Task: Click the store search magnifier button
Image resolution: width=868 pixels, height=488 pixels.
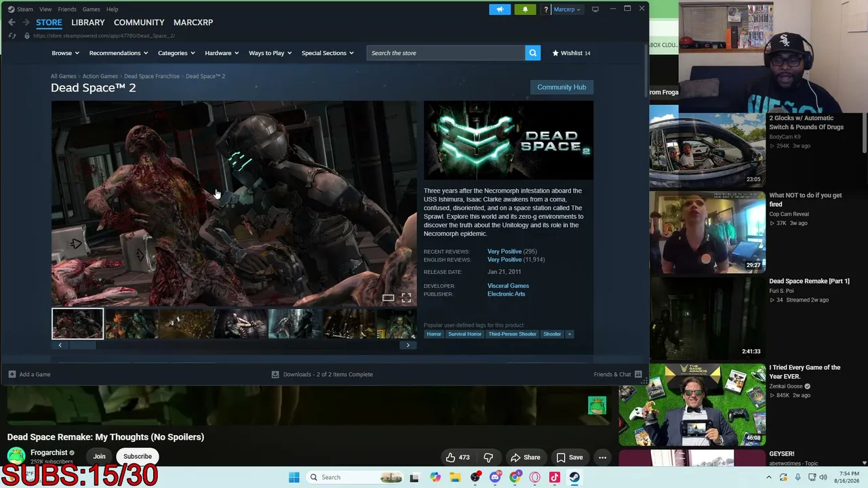Action: point(533,53)
